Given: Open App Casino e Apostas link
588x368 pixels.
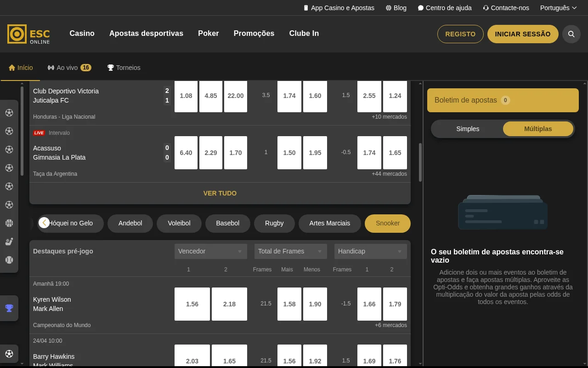Looking at the screenshot, I should tap(339, 8).
